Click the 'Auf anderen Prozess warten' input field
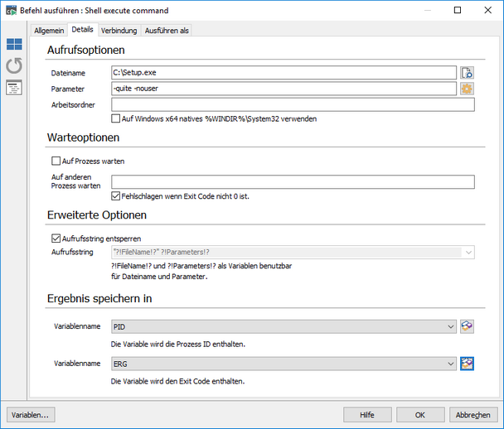This screenshot has height=429, width=504. [293, 181]
